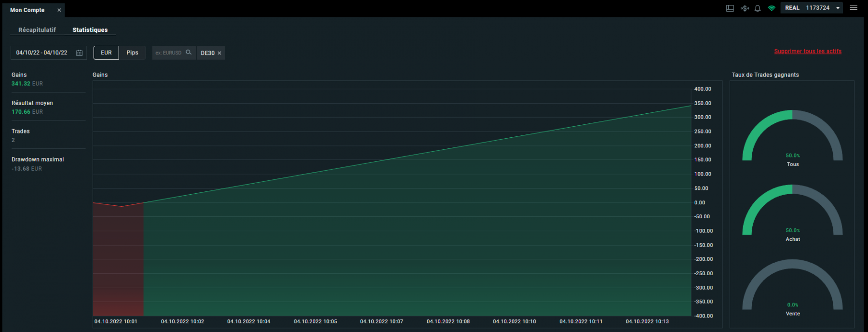
Task: Open notifications bell
Action: tap(758, 8)
